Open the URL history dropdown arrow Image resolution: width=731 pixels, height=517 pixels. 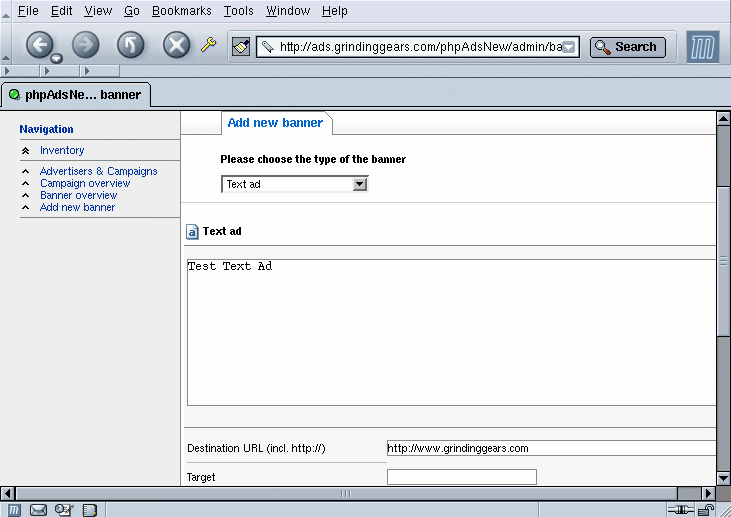coord(568,47)
